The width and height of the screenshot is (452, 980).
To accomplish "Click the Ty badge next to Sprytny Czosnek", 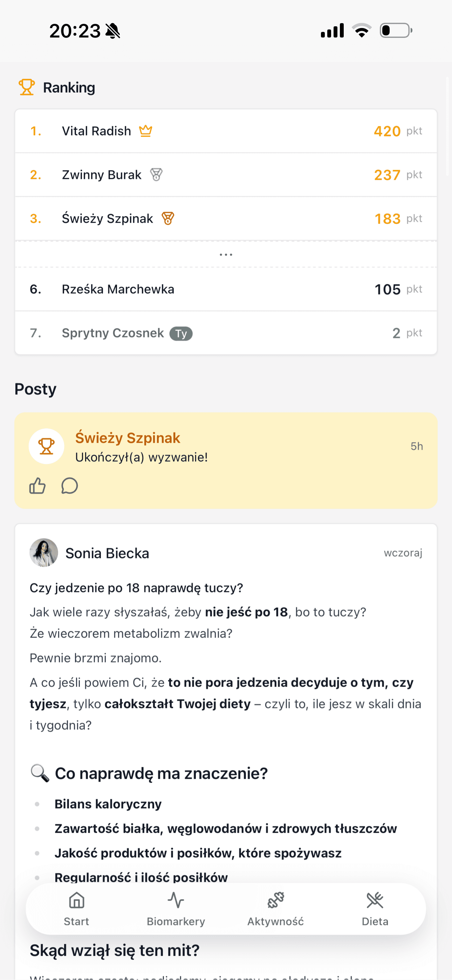I will [x=181, y=333].
